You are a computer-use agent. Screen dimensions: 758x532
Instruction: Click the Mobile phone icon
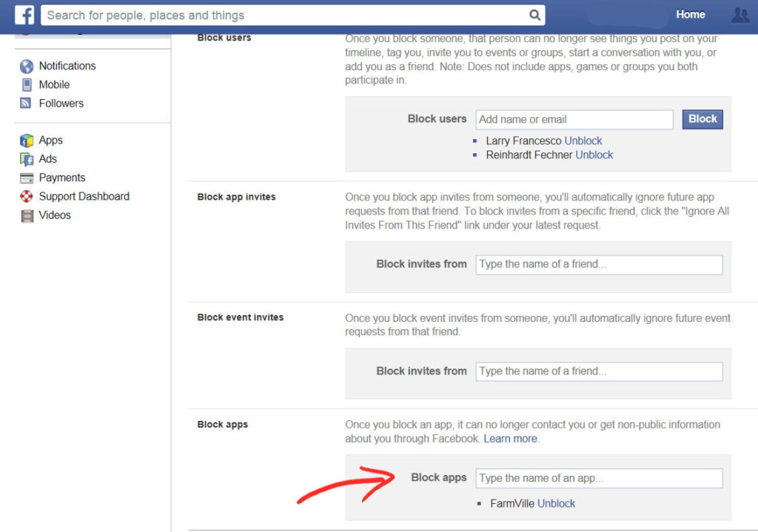pyautogui.click(x=27, y=84)
